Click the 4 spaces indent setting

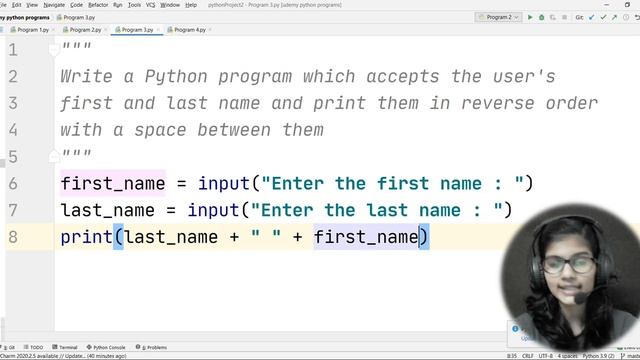pos(568,356)
